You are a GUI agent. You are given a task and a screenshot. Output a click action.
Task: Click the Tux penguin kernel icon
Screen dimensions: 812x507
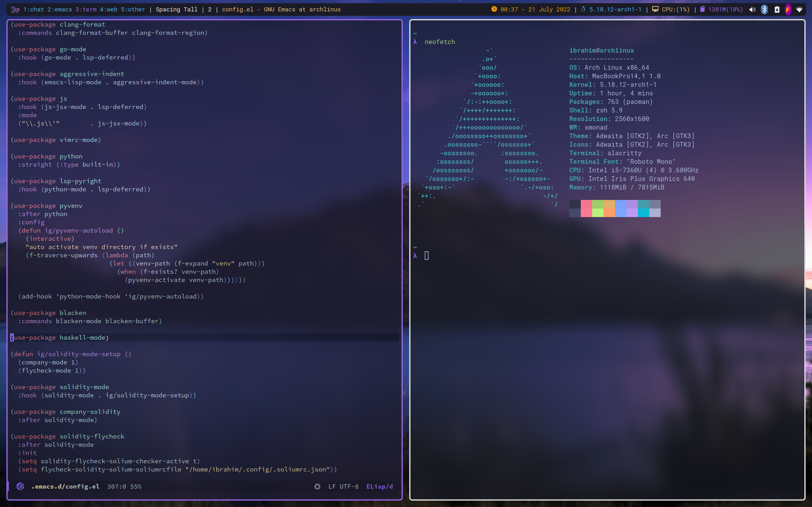583,9
